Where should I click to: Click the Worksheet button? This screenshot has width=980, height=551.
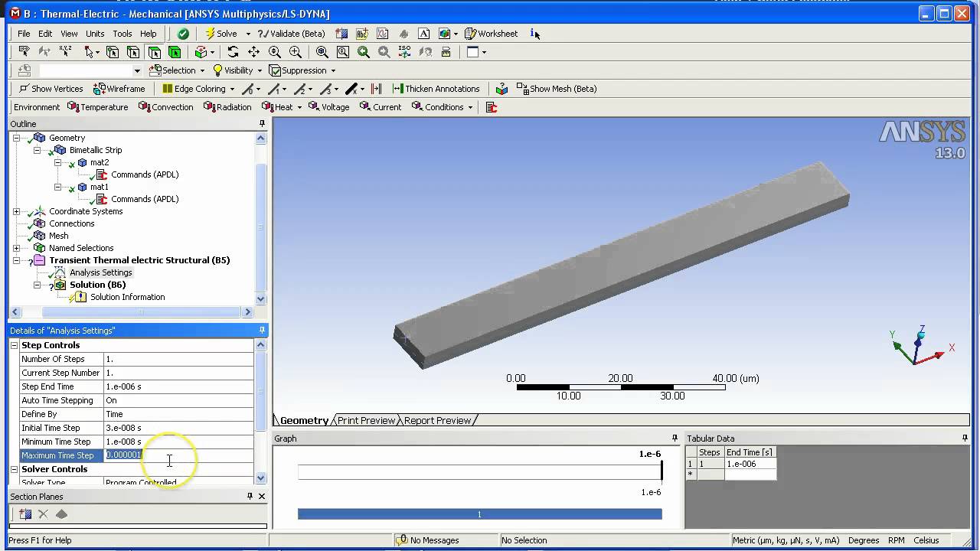point(491,34)
